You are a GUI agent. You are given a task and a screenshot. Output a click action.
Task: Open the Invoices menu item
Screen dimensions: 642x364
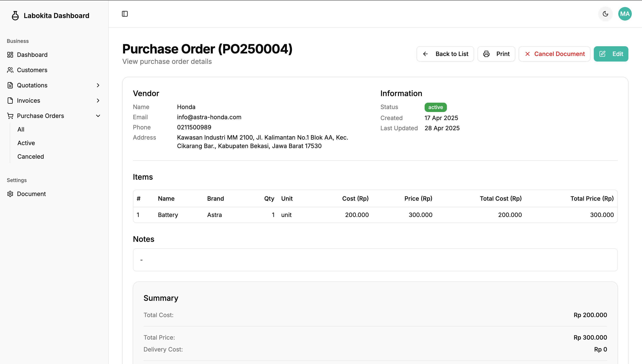[x=54, y=101]
